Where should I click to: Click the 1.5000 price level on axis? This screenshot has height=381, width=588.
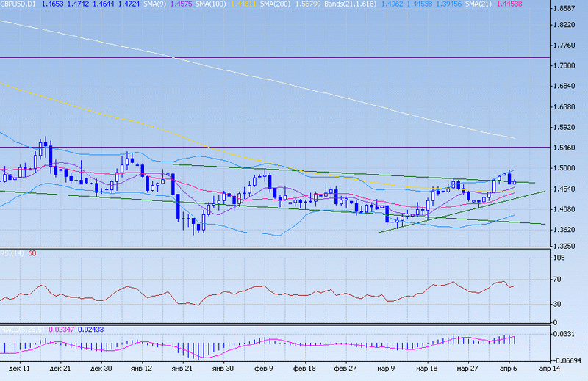pos(567,168)
